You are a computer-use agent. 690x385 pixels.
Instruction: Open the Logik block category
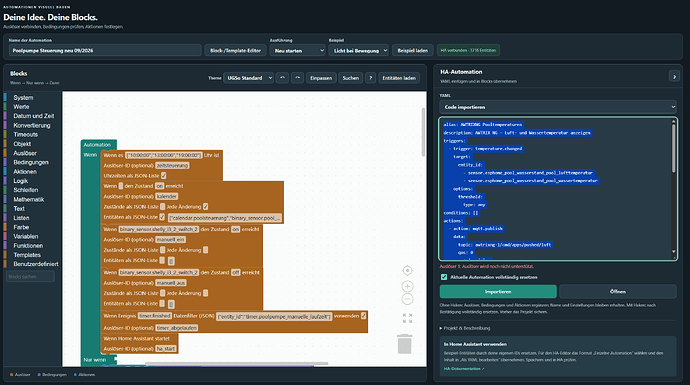[20, 181]
